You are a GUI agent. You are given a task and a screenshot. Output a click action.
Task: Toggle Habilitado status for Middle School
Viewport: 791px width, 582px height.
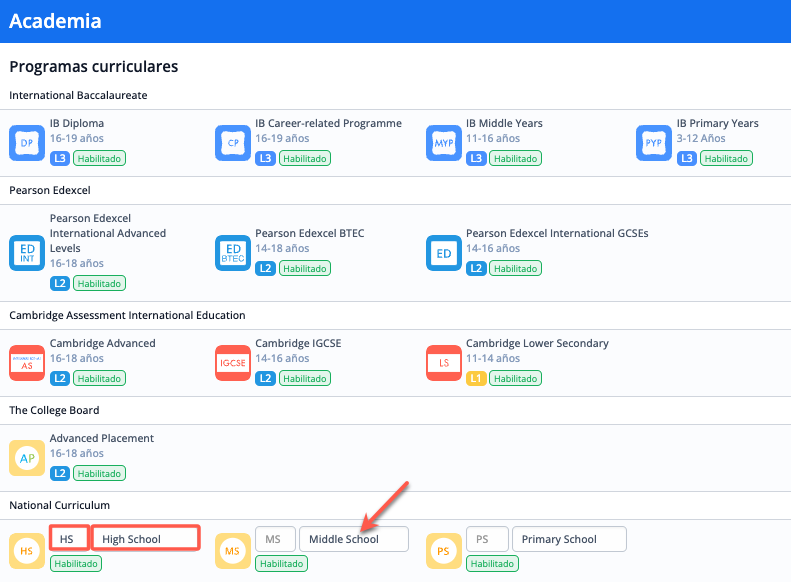click(x=281, y=564)
